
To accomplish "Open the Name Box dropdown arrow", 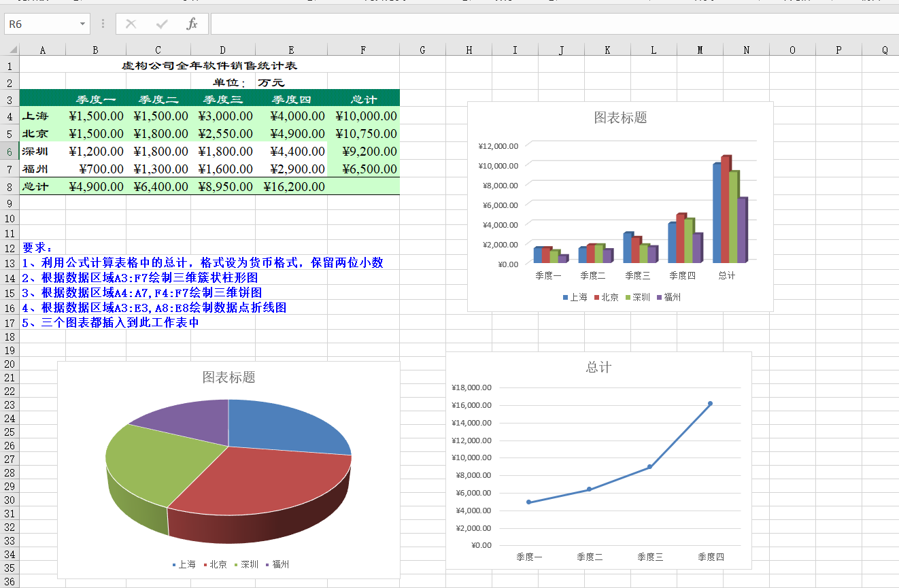I will pyautogui.click(x=82, y=24).
